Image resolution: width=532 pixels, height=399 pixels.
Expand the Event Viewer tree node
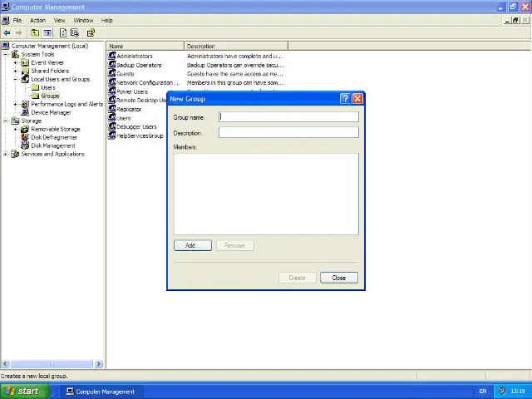click(x=15, y=62)
